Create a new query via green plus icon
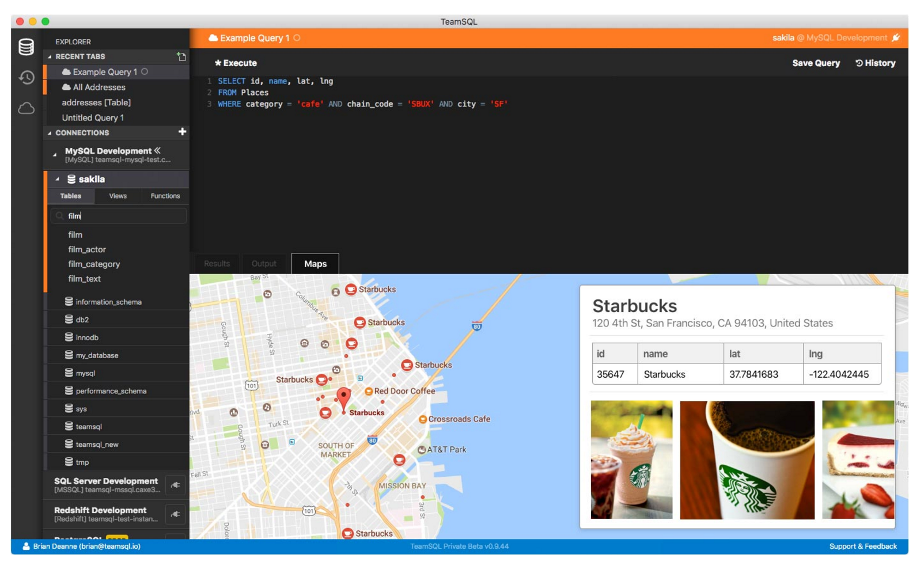The image size is (924, 562). click(182, 56)
